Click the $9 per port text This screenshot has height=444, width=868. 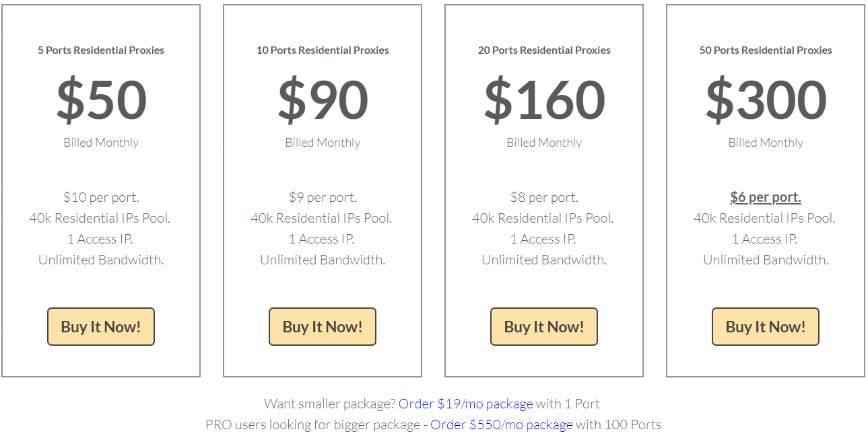(x=323, y=197)
